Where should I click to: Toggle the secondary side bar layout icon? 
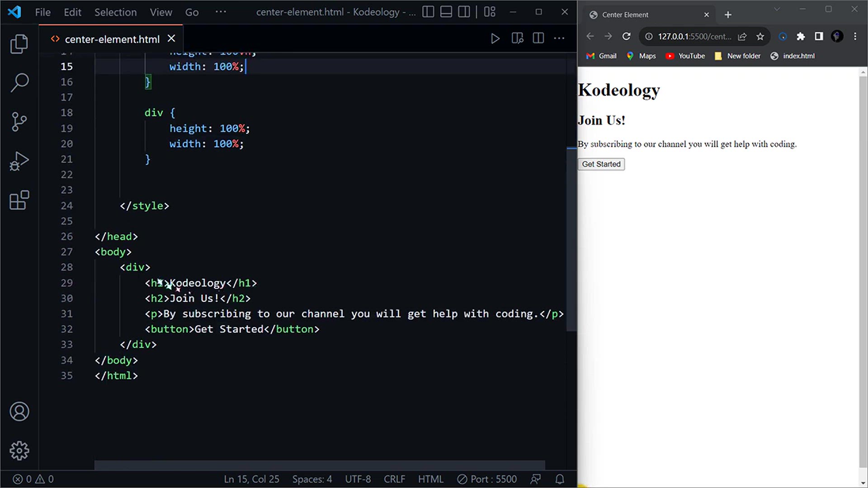464,12
